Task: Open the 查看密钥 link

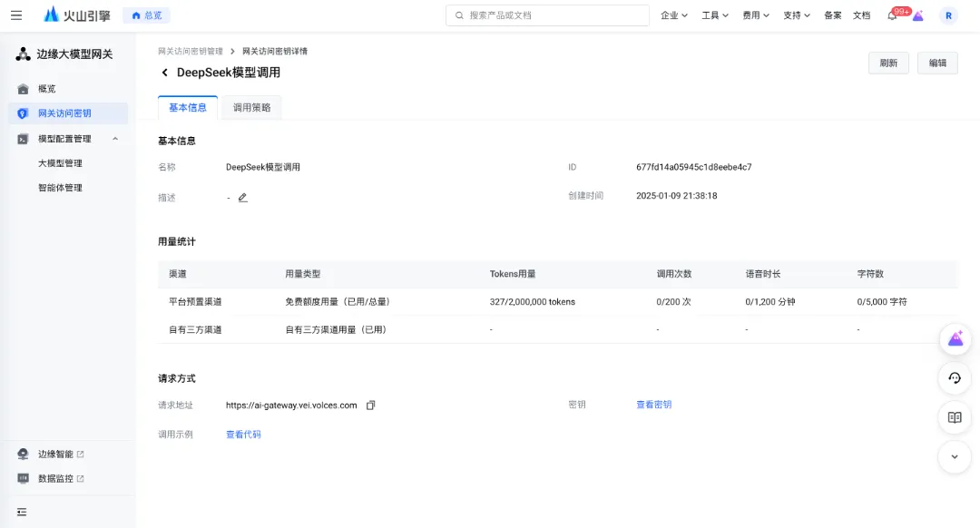Action: pyautogui.click(x=653, y=405)
